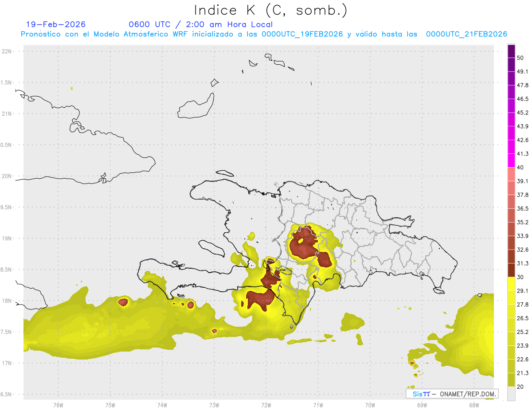The width and height of the screenshot is (532, 411).
Task: Click the "39.1" colorbar value
Action: 523,181
